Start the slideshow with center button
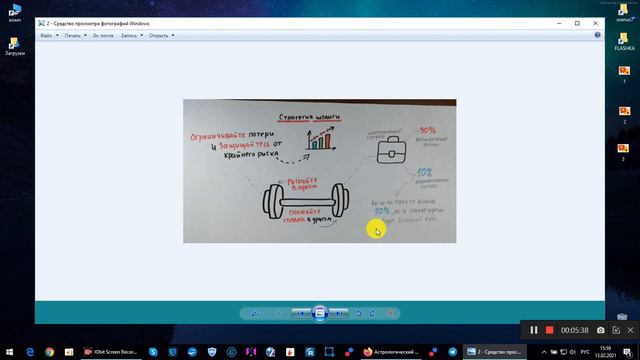The height and width of the screenshot is (360, 640). (x=320, y=313)
